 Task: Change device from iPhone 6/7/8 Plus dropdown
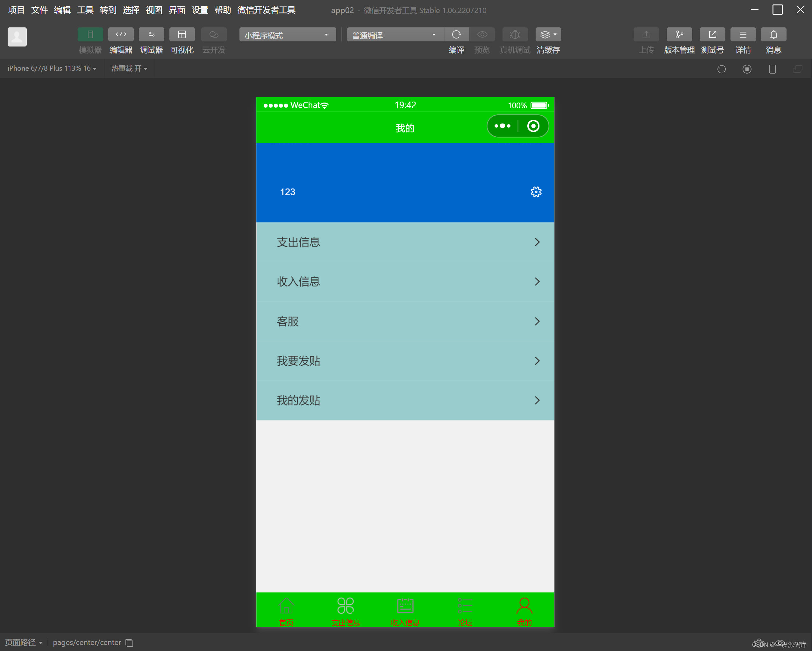point(52,68)
